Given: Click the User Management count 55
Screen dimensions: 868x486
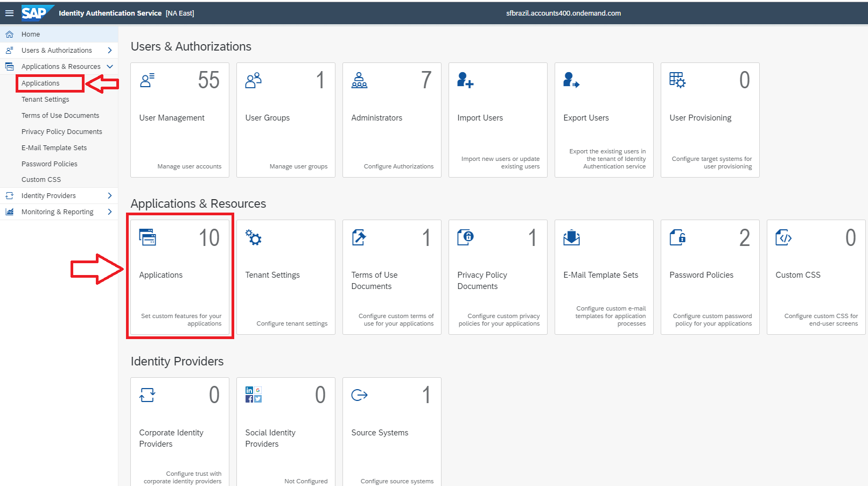Looking at the screenshot, I should point(209,81).
